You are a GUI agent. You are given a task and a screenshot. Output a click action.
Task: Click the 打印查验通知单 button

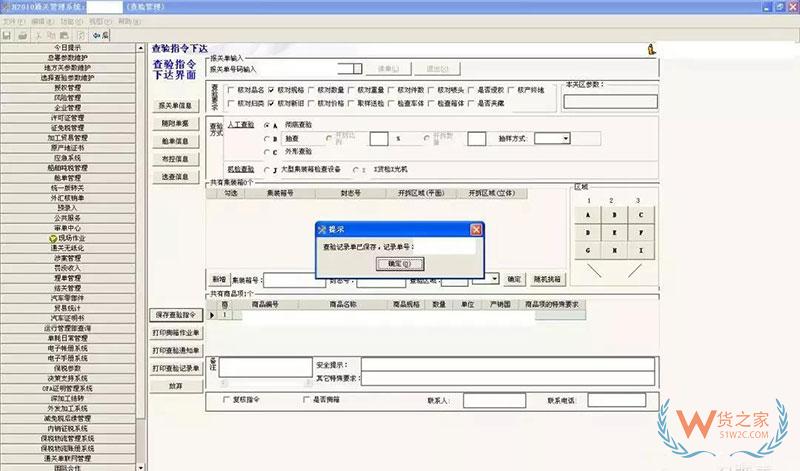tap(176, 351)
